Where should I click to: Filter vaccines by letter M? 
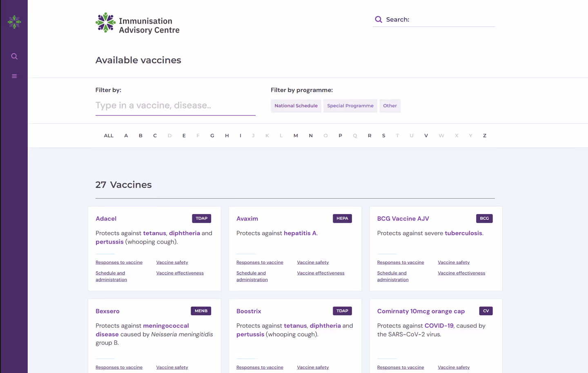pos(296,136)
